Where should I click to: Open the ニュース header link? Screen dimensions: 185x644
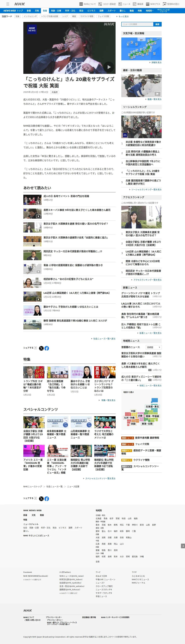[x=124, y=4]
